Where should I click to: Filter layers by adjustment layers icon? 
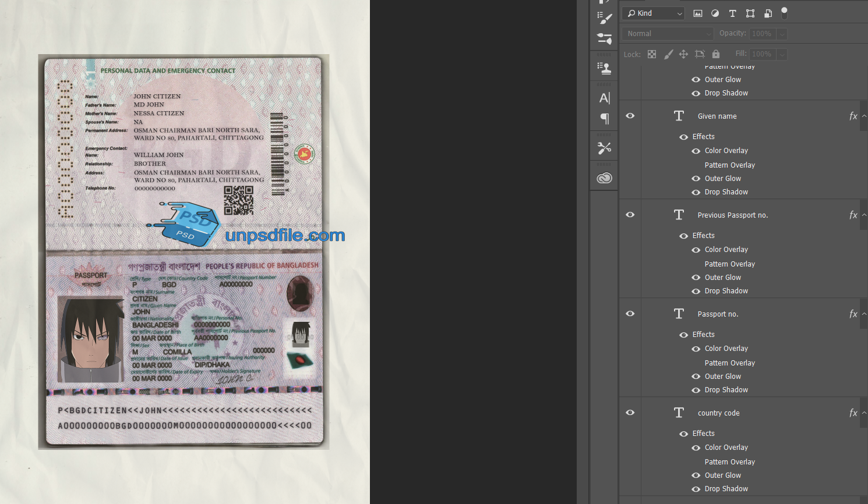pyautogui.click(x=715, y=13)
